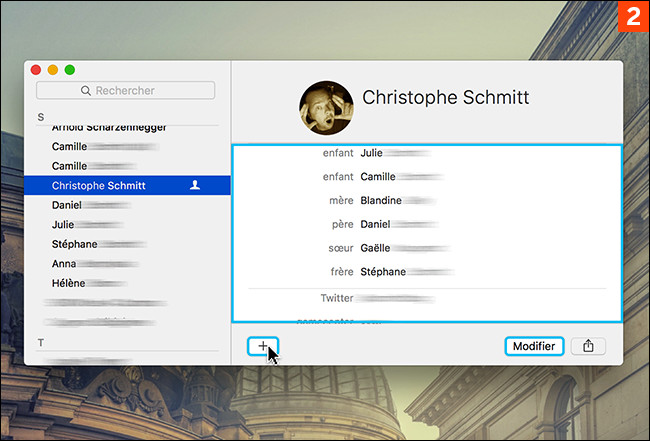Image resolution: width=650 pixels, height=441 pixels.
Task: Click the Twitter field label
Action: coord(336,298)
